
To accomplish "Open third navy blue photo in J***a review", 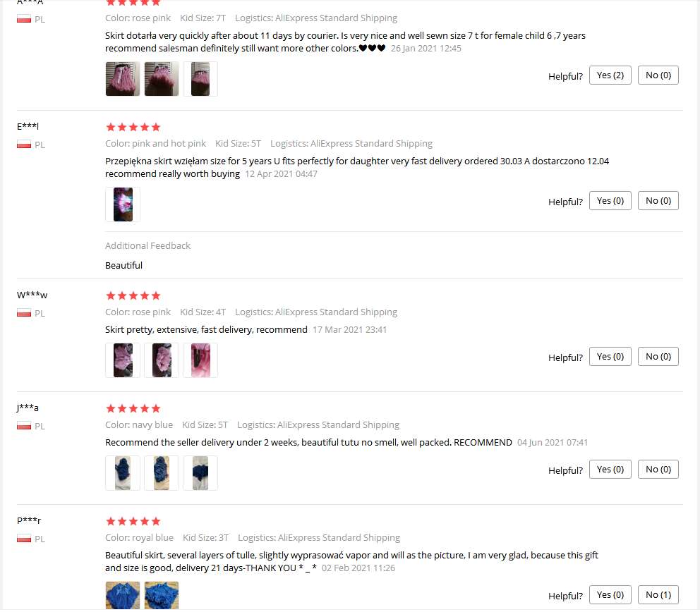I will [200, 473].
